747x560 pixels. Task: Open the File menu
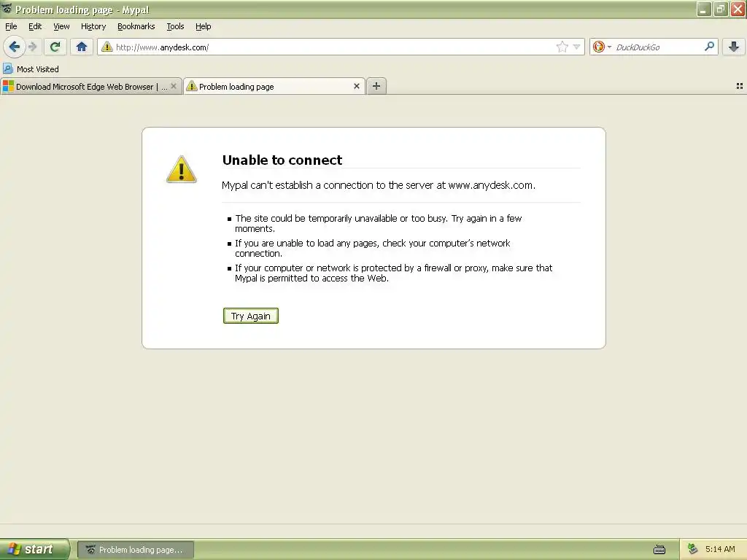[x=11, y=26]
